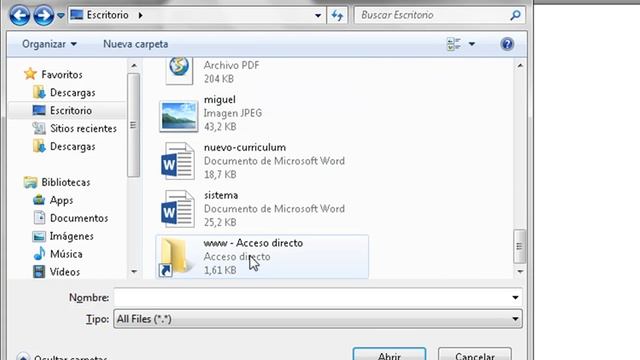Select the nuevo-curriculum Word icon
Image resolution: width=640 pixels, height=360 pixels.
178,161
